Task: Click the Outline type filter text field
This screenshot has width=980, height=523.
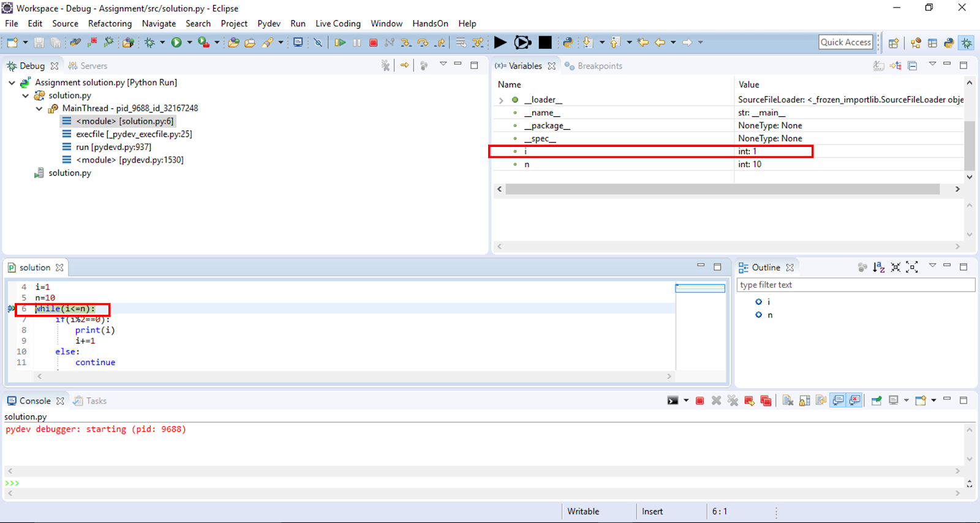Action: point(856,285)
